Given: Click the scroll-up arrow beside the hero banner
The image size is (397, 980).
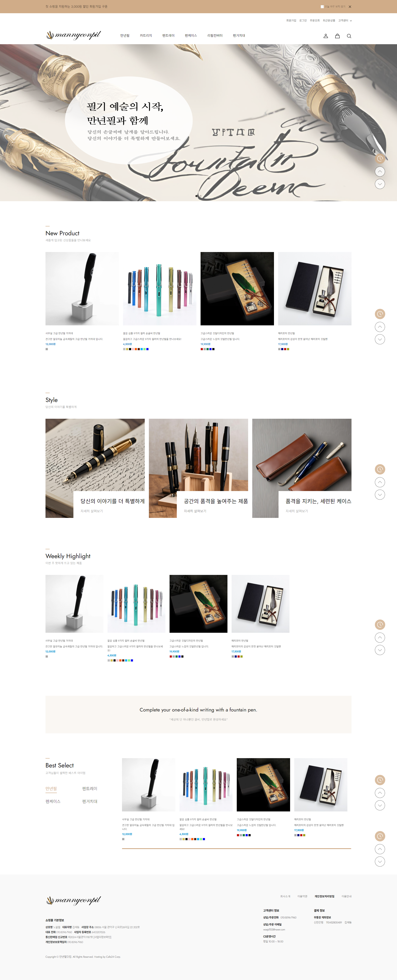Looking at the screenshot, I should pyautogui.click(x=380, y=172).
